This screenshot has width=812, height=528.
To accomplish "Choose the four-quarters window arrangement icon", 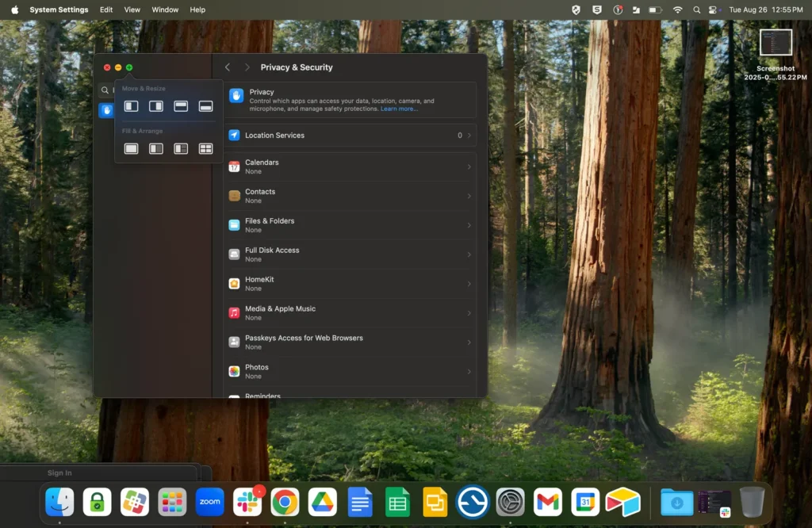I will point(205,148).
